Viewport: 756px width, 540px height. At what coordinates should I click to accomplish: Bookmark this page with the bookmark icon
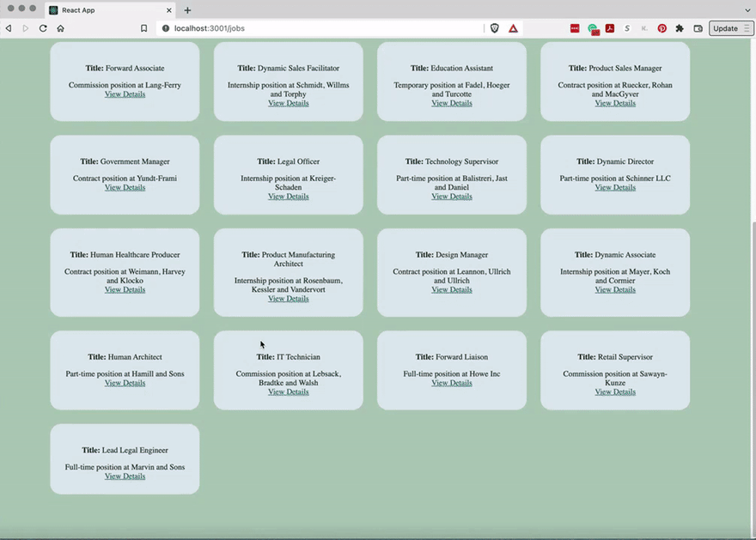point(143,28)
